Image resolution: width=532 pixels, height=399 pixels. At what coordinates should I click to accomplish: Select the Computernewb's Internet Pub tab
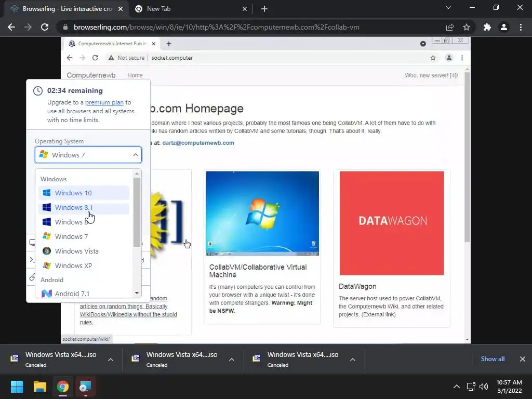112,44
